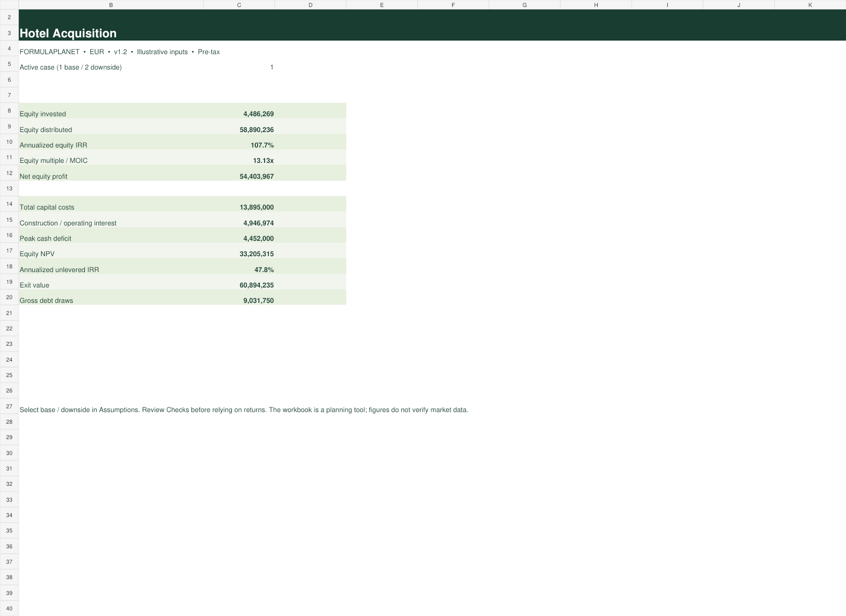This screenshot has height=616, width=846.
Task: Select the Annualized equity IRR label
Action: 53,145
